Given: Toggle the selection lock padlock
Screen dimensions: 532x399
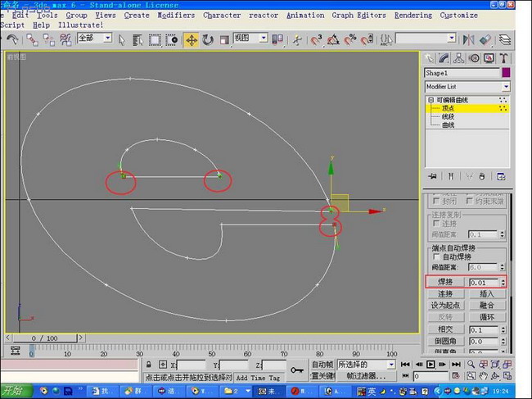Looking at the screenshot, I should 149,365.
